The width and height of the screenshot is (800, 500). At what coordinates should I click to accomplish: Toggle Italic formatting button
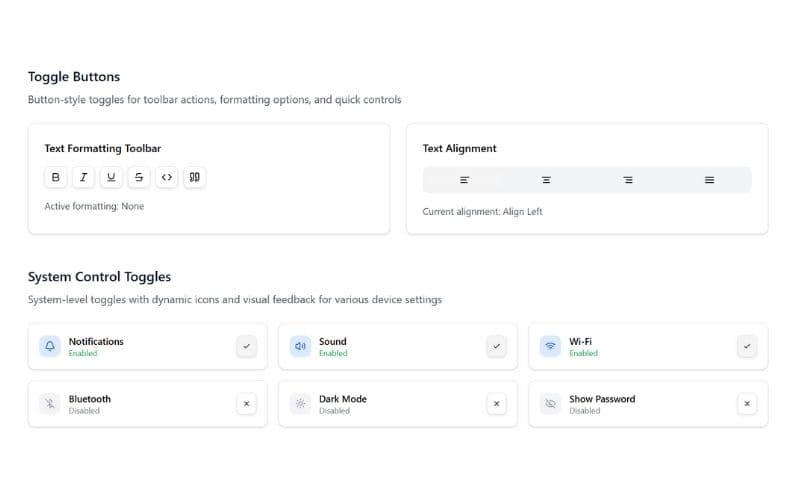coord(83,177)
